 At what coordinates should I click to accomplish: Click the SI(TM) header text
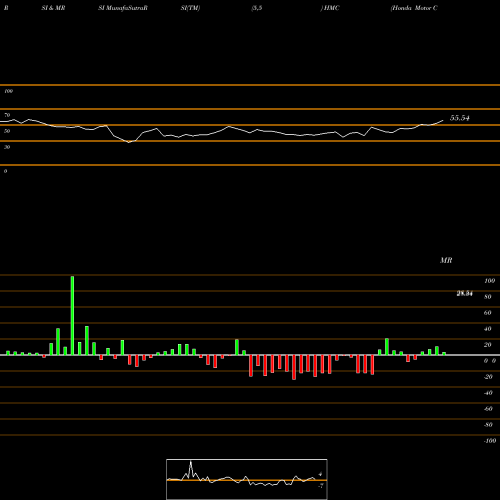click(x=190, y=8)
